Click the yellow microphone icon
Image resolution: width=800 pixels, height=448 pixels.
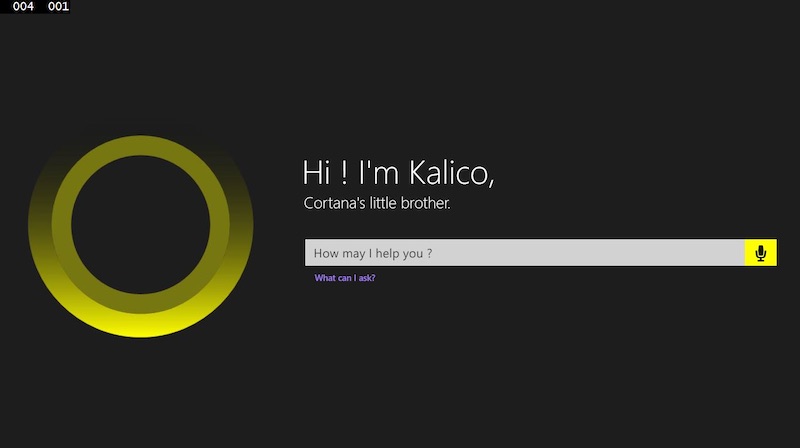point(760,253)
